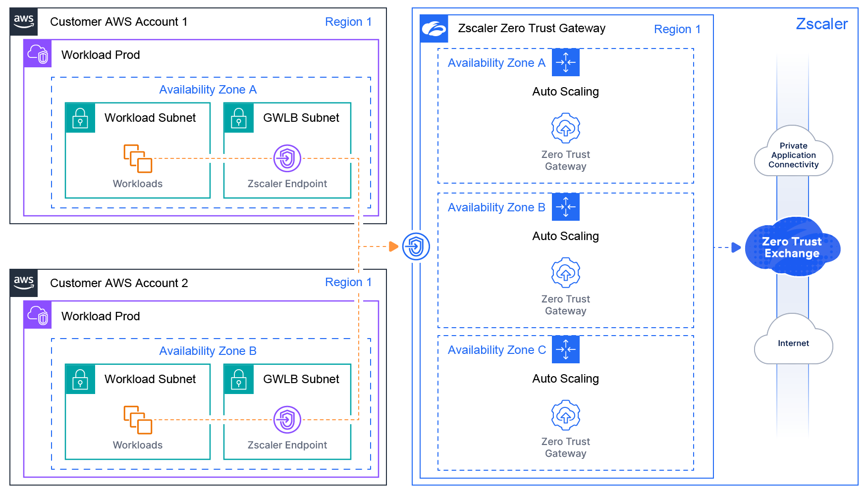Select the Zero Trust Gateway icon in Zone C
The width and height of the screenshot is (868, 493).
566,415
